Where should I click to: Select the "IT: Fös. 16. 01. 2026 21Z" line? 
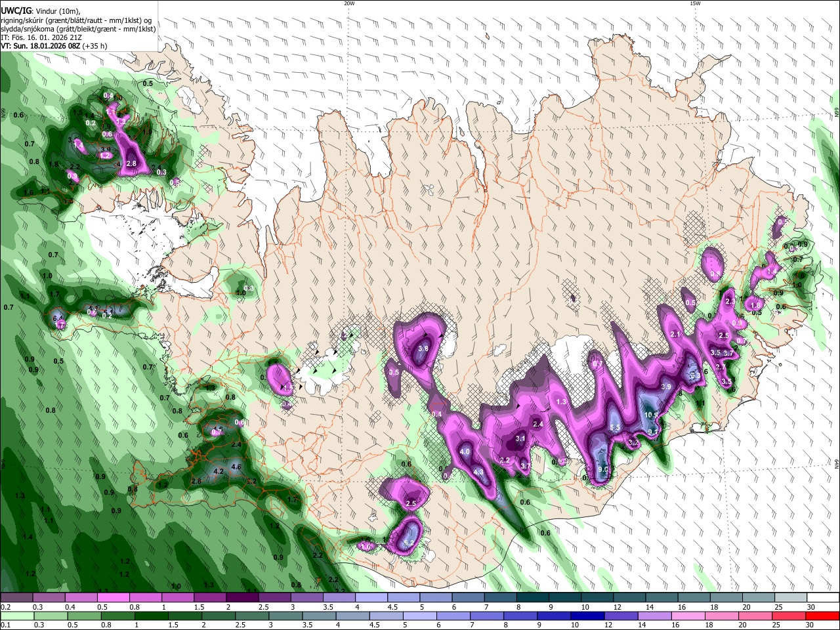[x=42, y=37]
